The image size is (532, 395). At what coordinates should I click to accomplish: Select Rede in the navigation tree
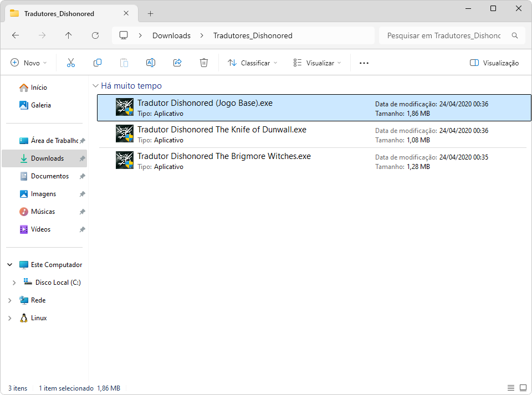(33, 300)
